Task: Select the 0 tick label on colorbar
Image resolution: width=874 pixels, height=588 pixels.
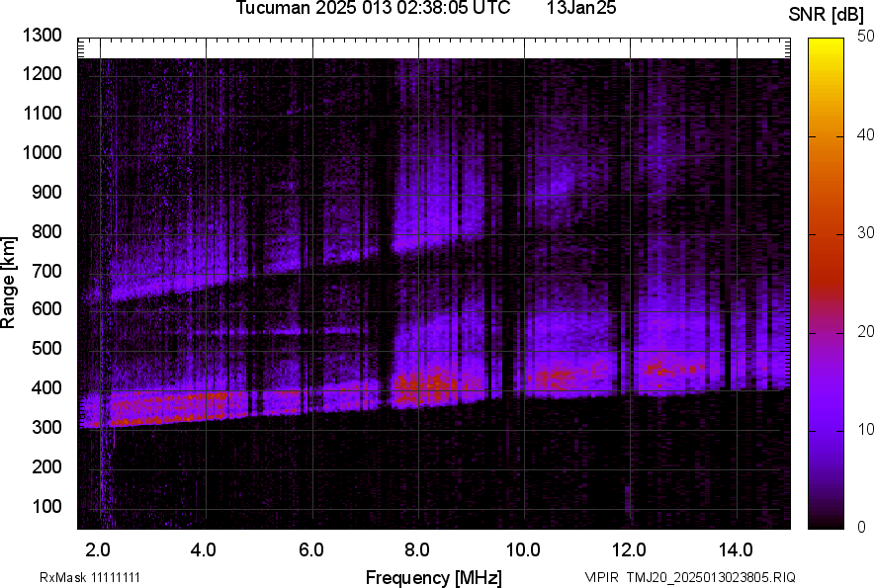Action: click(x=862, y=527)
